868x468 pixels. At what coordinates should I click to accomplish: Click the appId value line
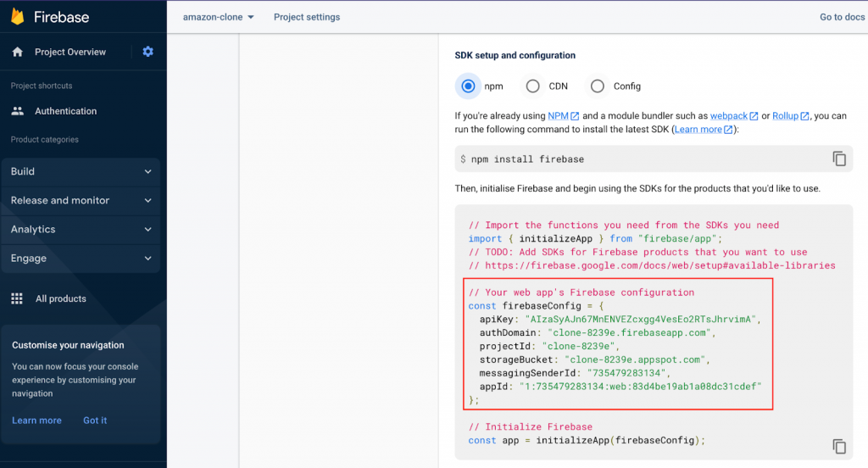620,387
